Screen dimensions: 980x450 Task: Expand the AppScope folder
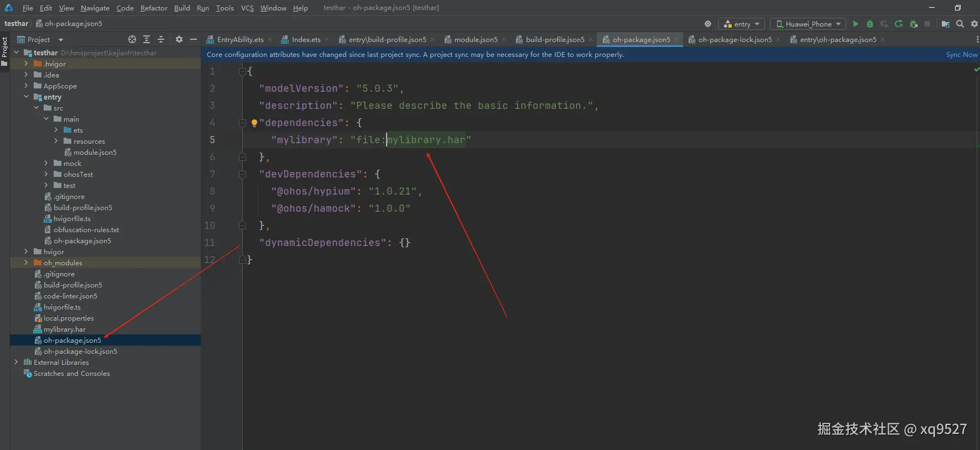(26, 86)
